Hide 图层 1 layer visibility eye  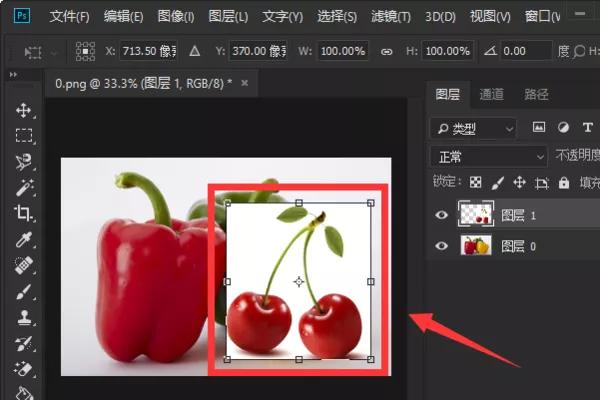pos(441,215)
